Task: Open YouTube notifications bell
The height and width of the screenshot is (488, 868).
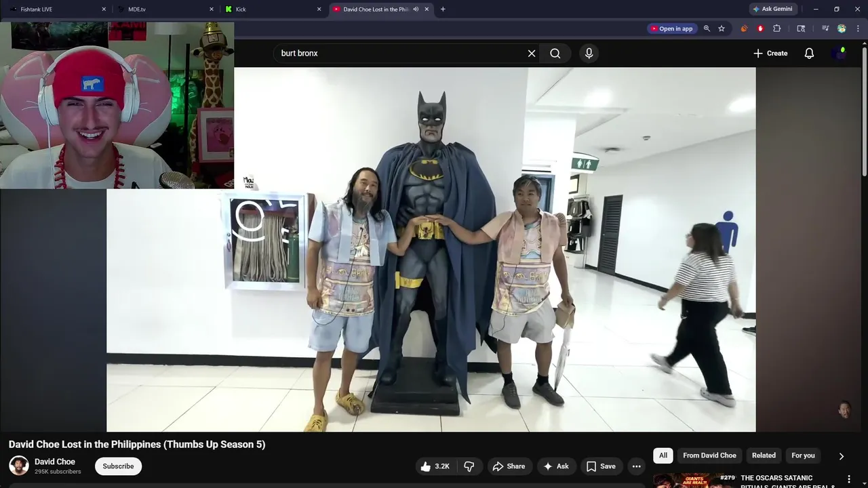Action: [x=809, y=54]
